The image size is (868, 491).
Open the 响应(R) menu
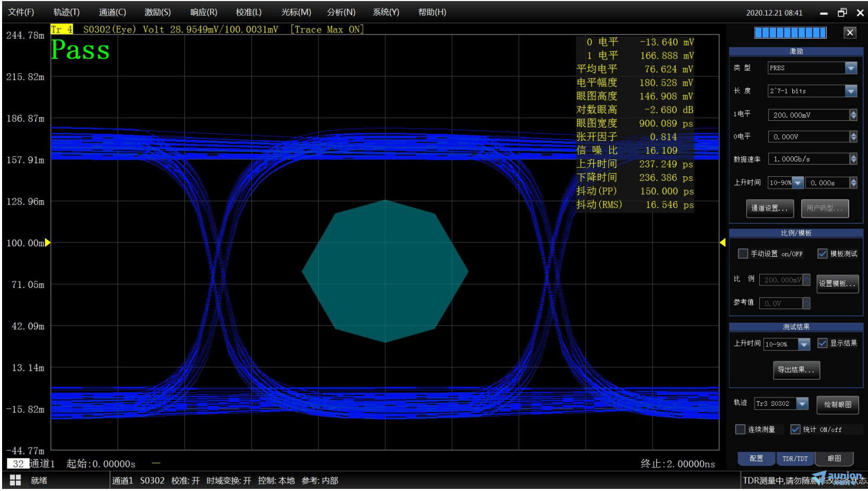click(203, 12)
